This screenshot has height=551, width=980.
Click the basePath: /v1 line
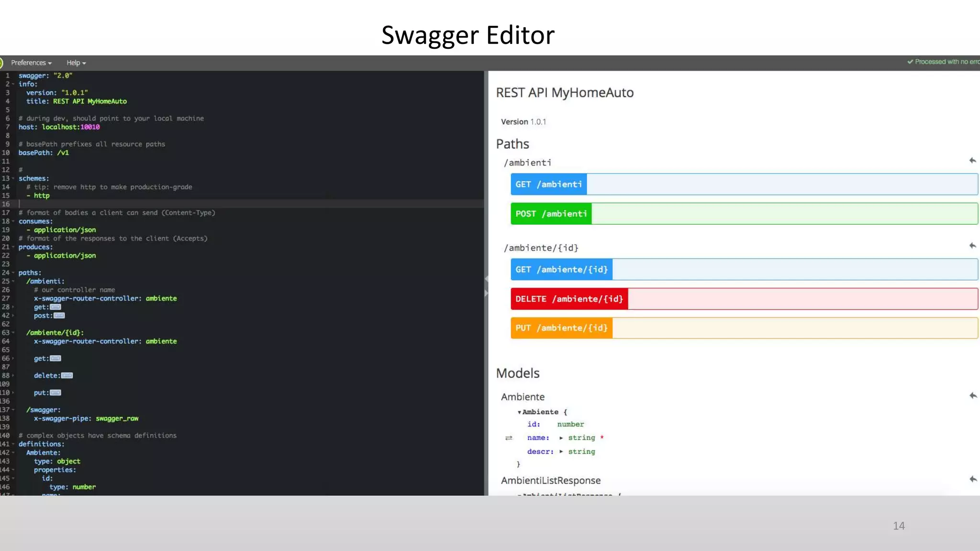click(x=44, y=153)
